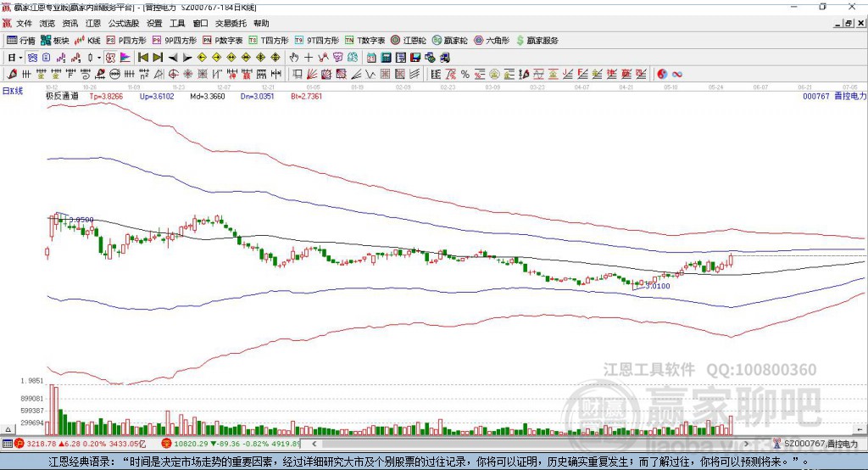Open the 浏览 menu
Screen dimensions: 868x470
coord(47,23)
